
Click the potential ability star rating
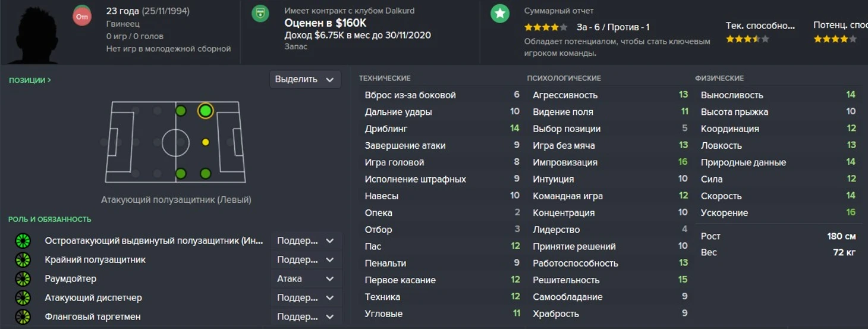pos(835,39)
